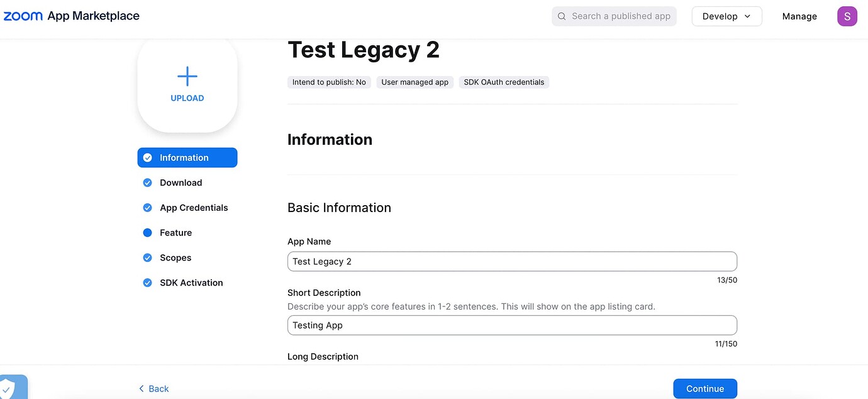Click the plus upload icon
The height and width of the screenshot is (399, 868).
(187, 77)
